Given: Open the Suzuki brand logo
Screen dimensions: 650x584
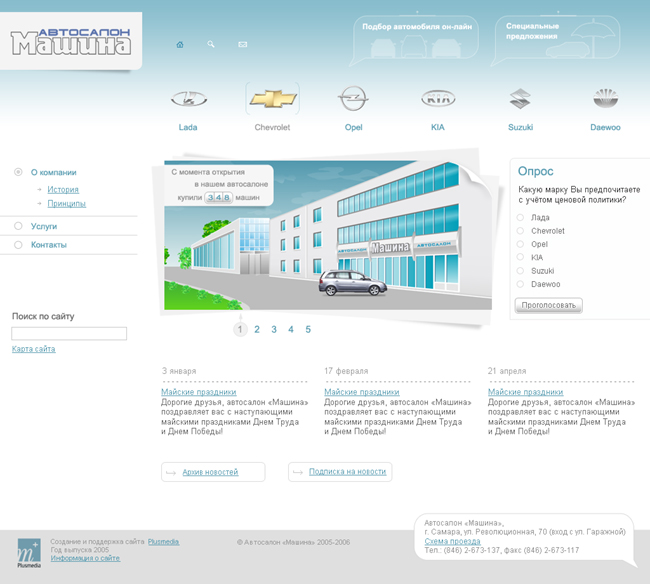Looking at the screenshot, I should click(520, 99).
